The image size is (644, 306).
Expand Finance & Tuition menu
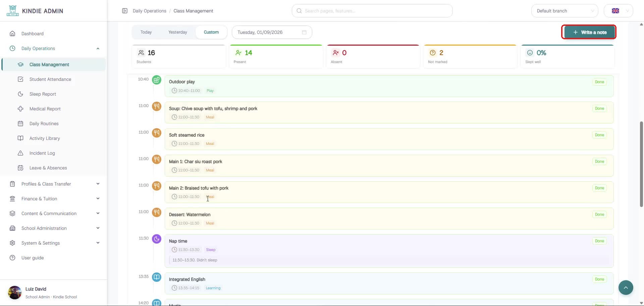click(54, 199)
